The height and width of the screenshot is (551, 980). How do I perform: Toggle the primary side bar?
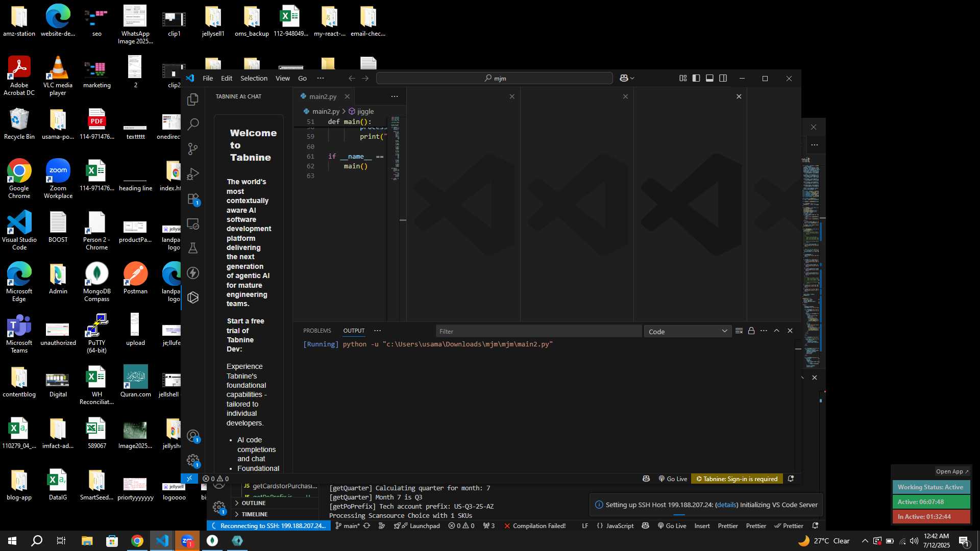tap(696, 78)
